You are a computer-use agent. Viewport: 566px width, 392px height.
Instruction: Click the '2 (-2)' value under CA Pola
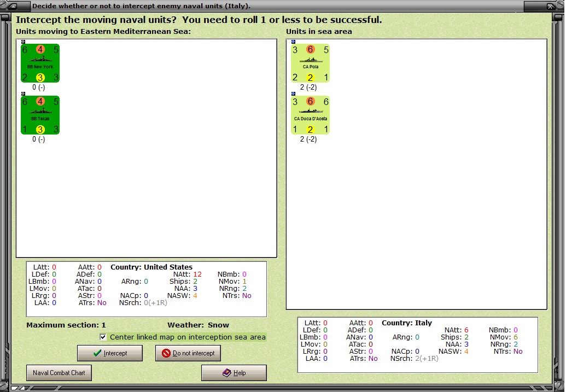(x=308, y=87)
